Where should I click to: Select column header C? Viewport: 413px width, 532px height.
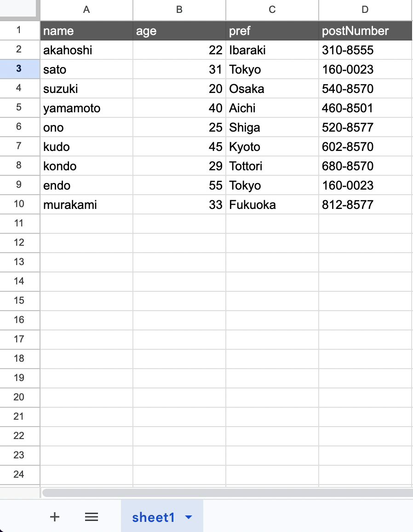[272, 10]
